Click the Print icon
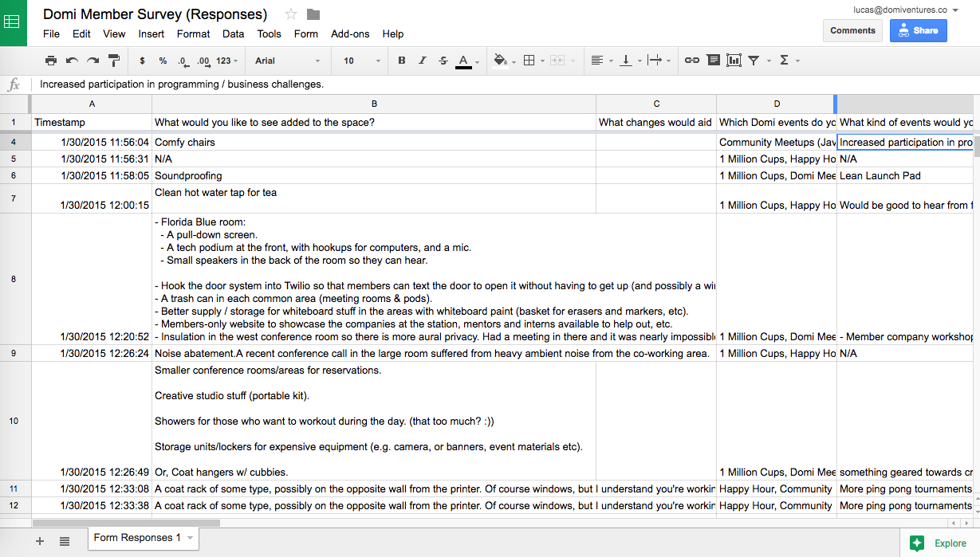This screenshot has height=557, width=980. [51, 61]
